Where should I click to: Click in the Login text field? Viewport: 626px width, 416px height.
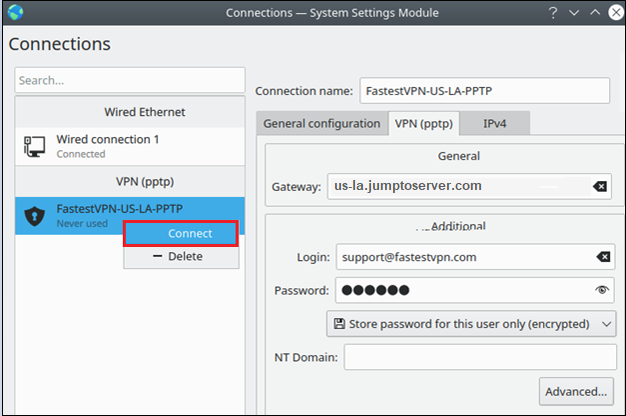click(x=475, y=257)
